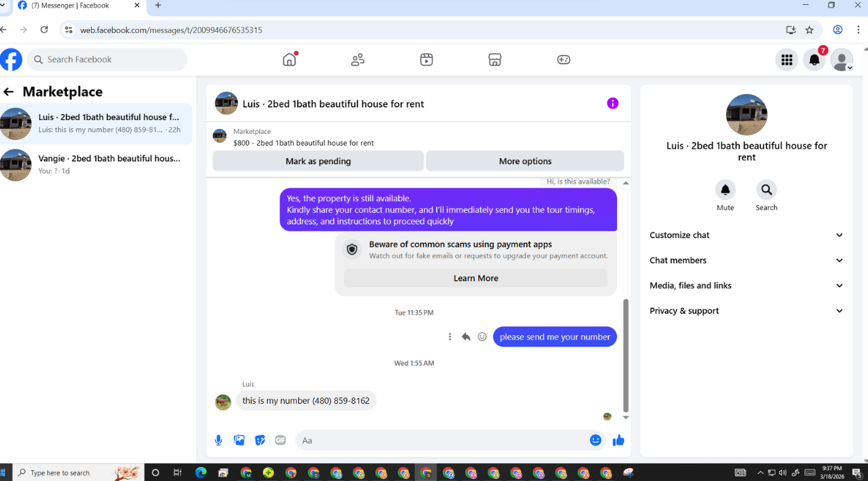Click the chat vertical scrollbar thumb
Viewport: 868px width, 481px height.
click(x=626, y=355)
